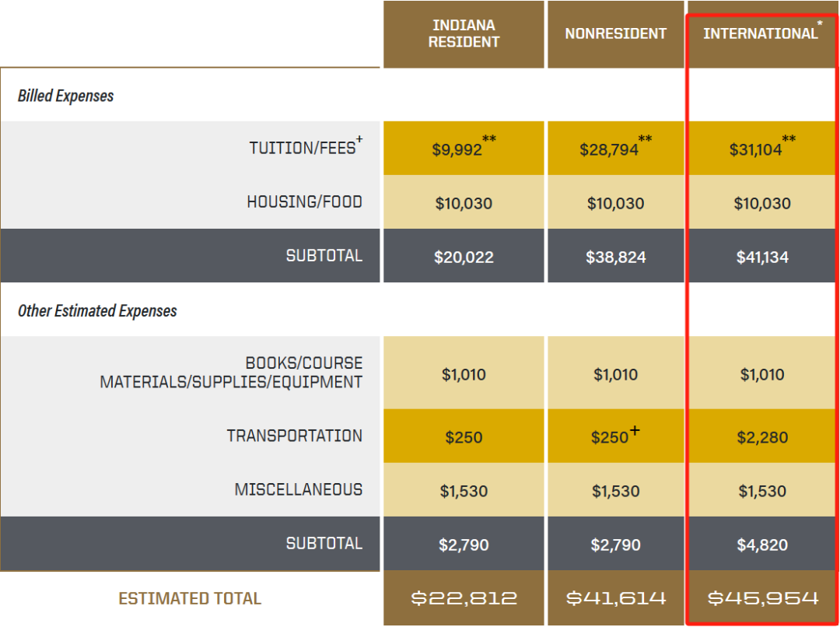Click the Indiana Resident column header
Screen dimensions: 840x627
[x=464, y=34]
